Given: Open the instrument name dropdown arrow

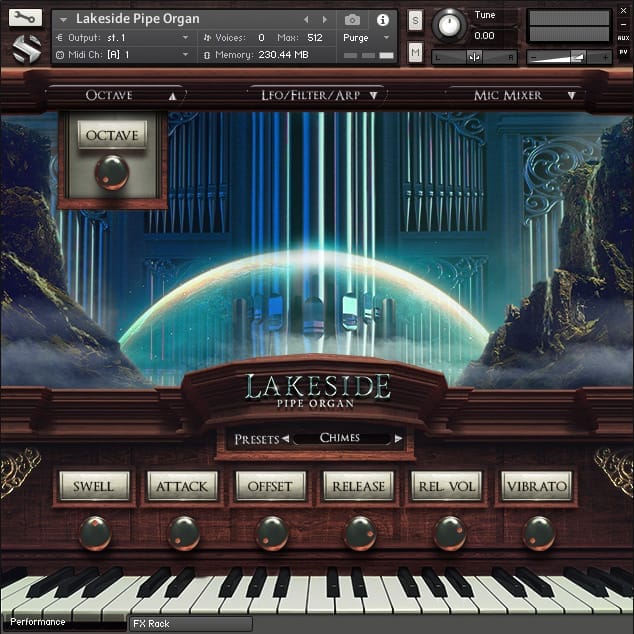Looking at the screenshot, I should coord(63,19).
